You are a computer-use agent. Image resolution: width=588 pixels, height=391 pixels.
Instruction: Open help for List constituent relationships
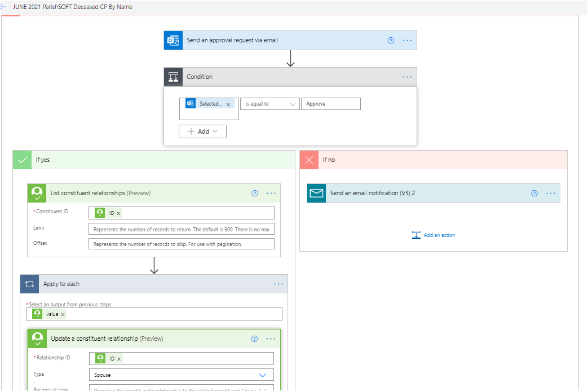[255, 194]
